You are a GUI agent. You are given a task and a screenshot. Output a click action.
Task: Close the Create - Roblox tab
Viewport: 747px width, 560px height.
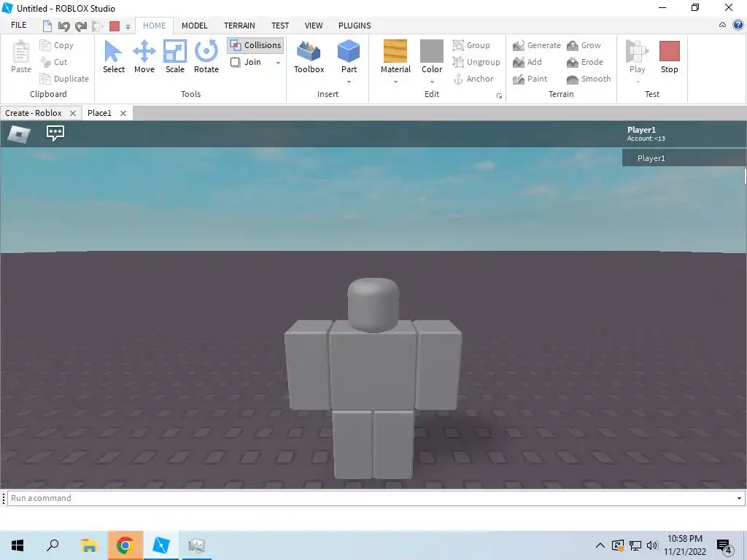tap(73, 113)
